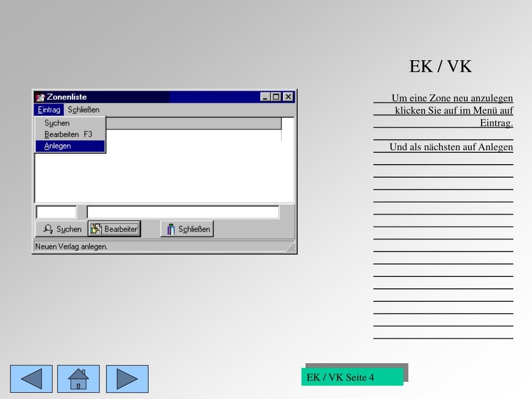The height and width of the screenshot is (399, 532).
Task: Select Suchen from the Eintrag dropdown
Action: pos(70,123)
